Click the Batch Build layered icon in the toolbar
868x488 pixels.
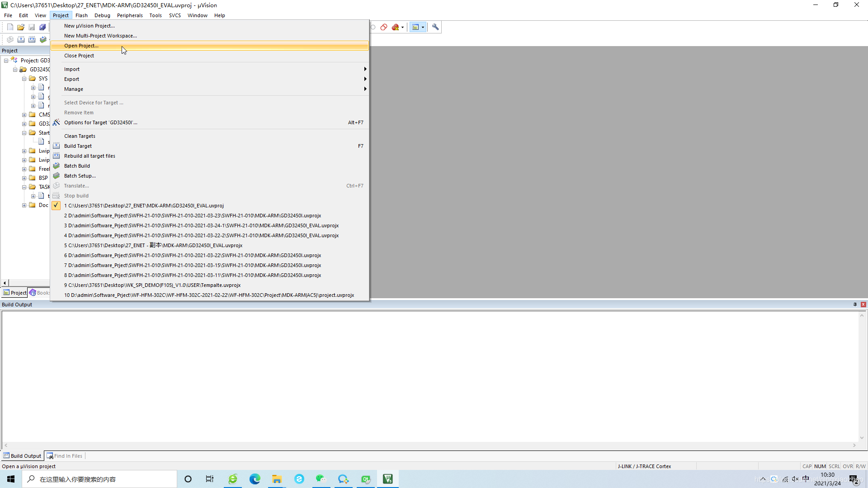click(43, 40)
